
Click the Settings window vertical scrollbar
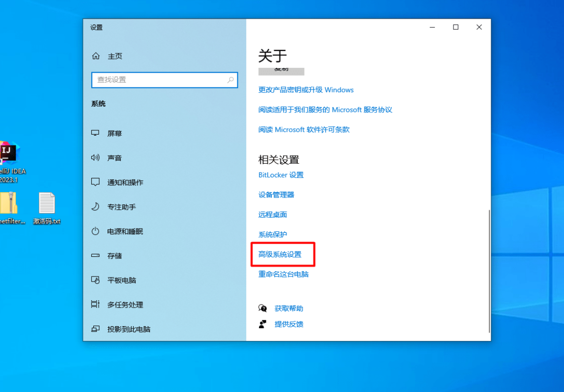click(x=489, y=271)
